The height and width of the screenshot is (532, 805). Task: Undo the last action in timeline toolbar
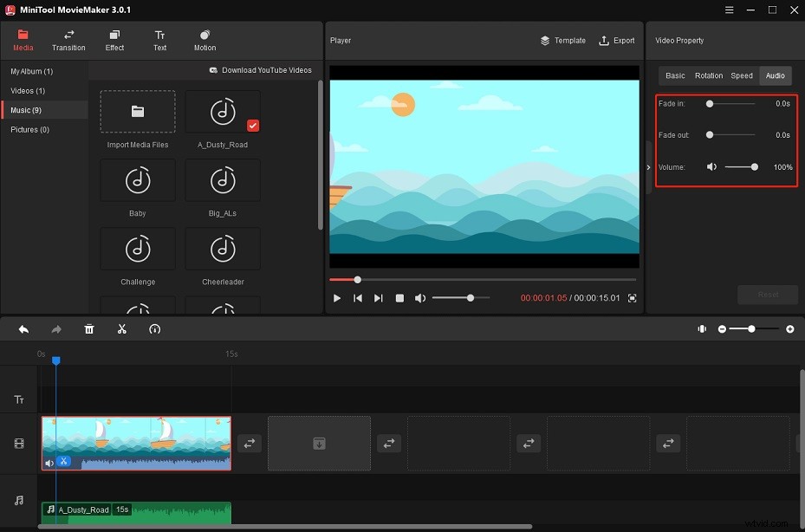click(x=23, y=329)
